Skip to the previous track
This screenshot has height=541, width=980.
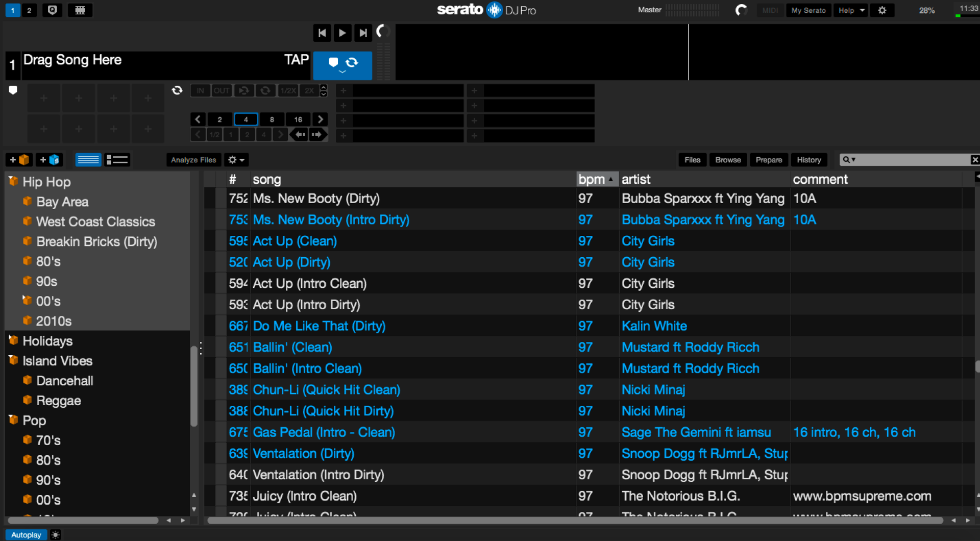322,33
